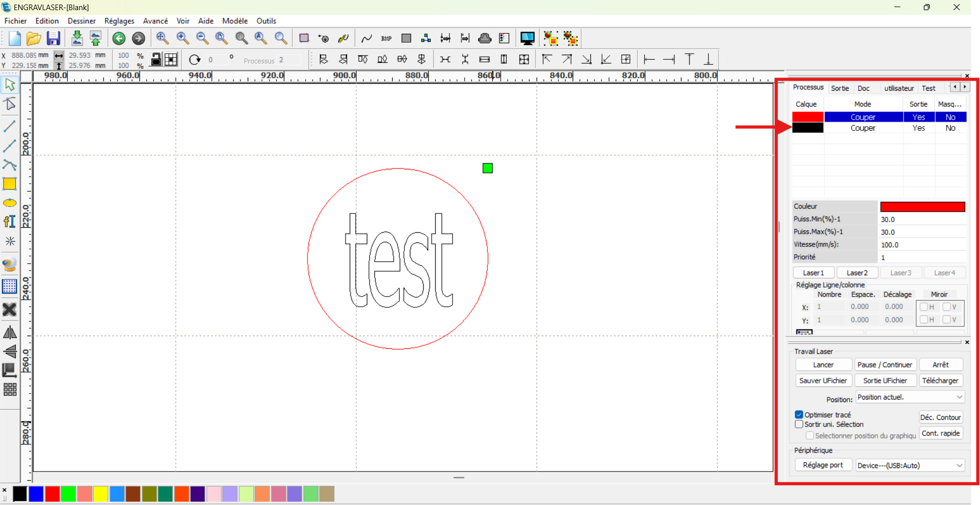Screen dimensions: 980x505
Task: Click the array grid tool at toolbar bottom
Action: click(10, 389)
